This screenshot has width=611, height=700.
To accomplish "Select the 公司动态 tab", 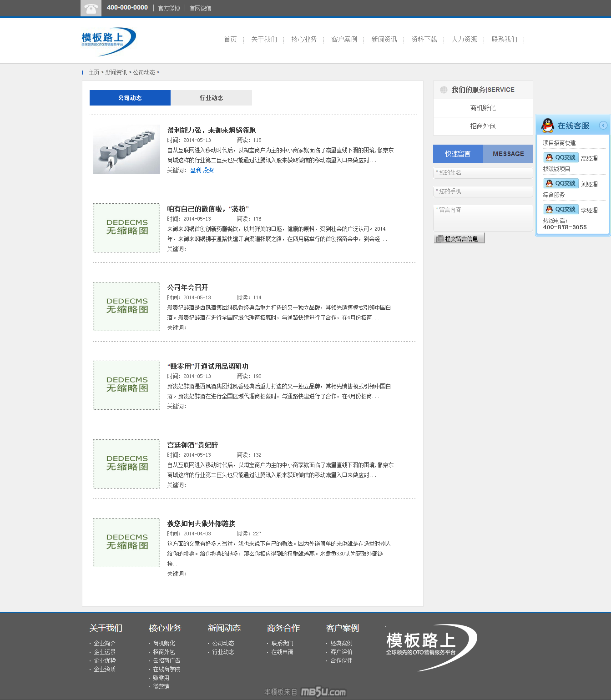I will [130, 98].
